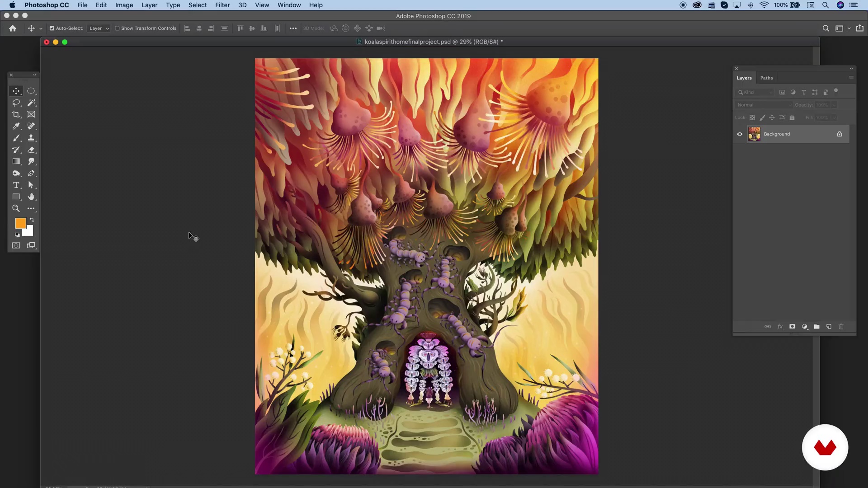868x488 pixels.
Task: Enable Show Transform Controls checkbox
Action: tap(117, 28)
